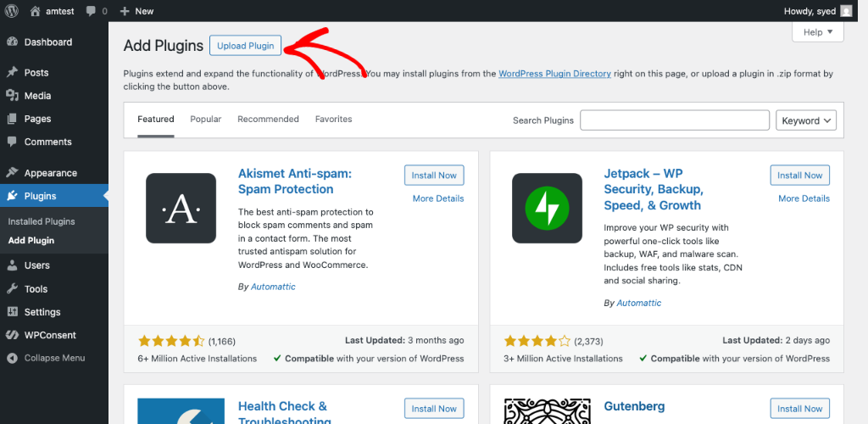Click the Posts pin icon in sidebar

(x=12, y=73)
